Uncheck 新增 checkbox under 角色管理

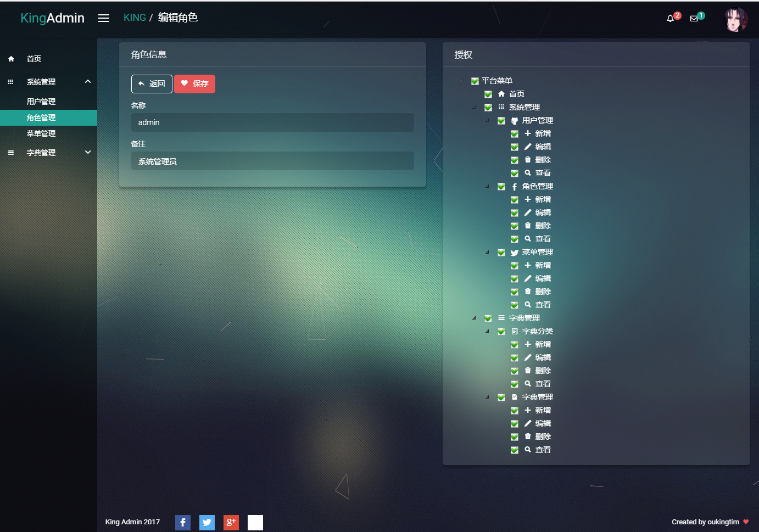pos(515,200)
